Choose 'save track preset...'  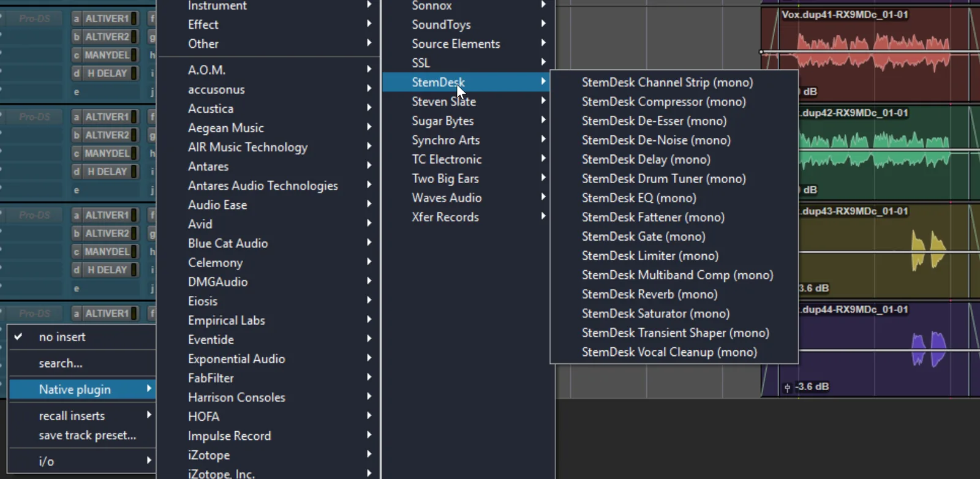[x=82, y=436]
